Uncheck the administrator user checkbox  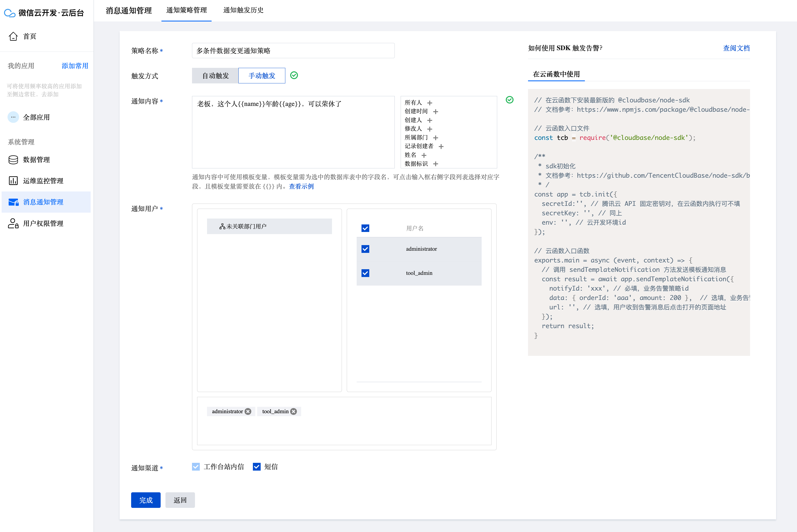pyautogui.click(x=366, y=249)
